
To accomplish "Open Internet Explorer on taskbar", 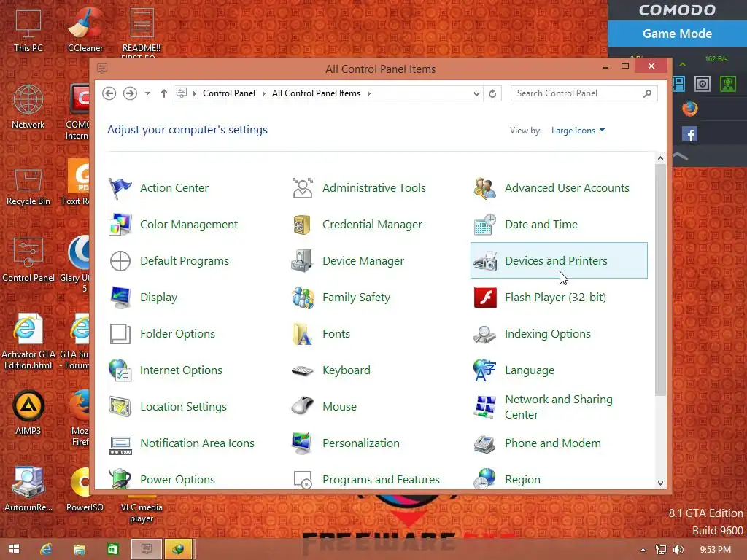I will tap(46, 549).
